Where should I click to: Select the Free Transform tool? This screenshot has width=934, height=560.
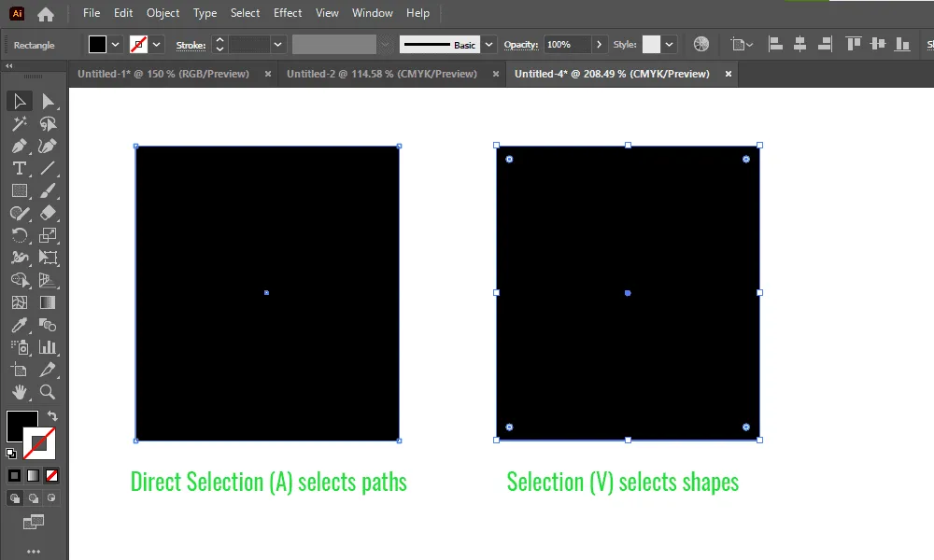pos(48,258)
